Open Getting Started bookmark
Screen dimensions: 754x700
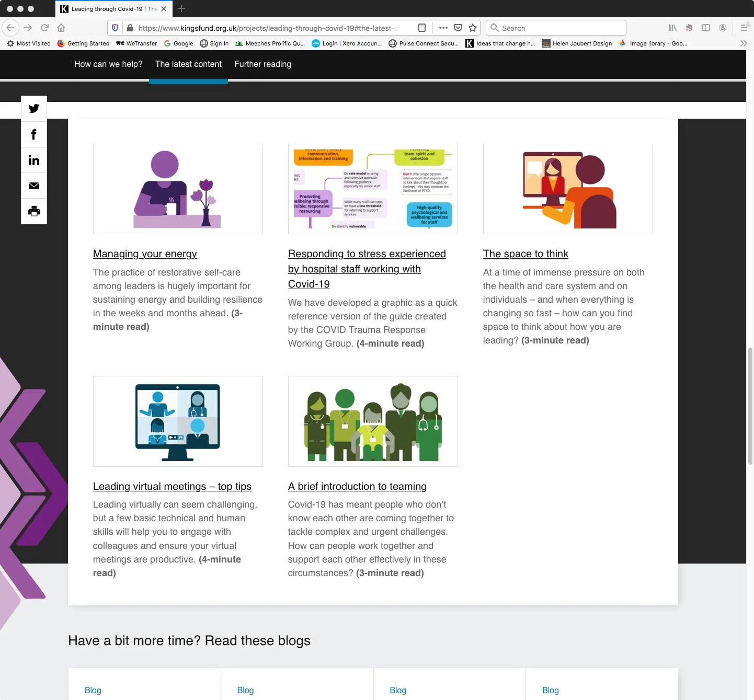pyautogui.click(x=84, y=43)
